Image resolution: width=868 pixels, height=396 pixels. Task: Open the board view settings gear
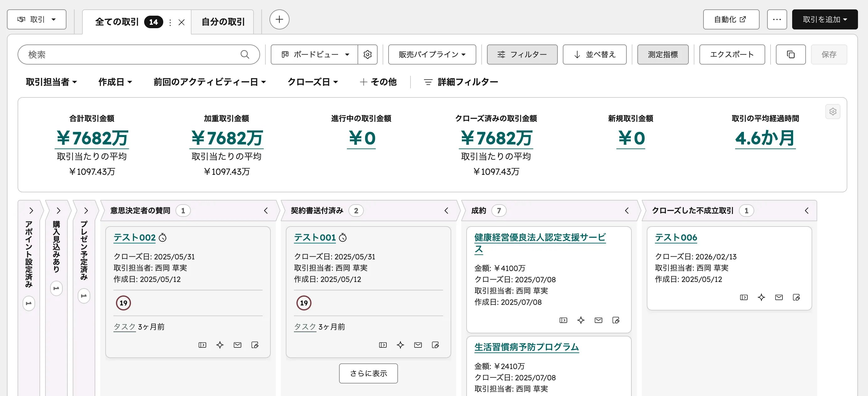point(368,54)
